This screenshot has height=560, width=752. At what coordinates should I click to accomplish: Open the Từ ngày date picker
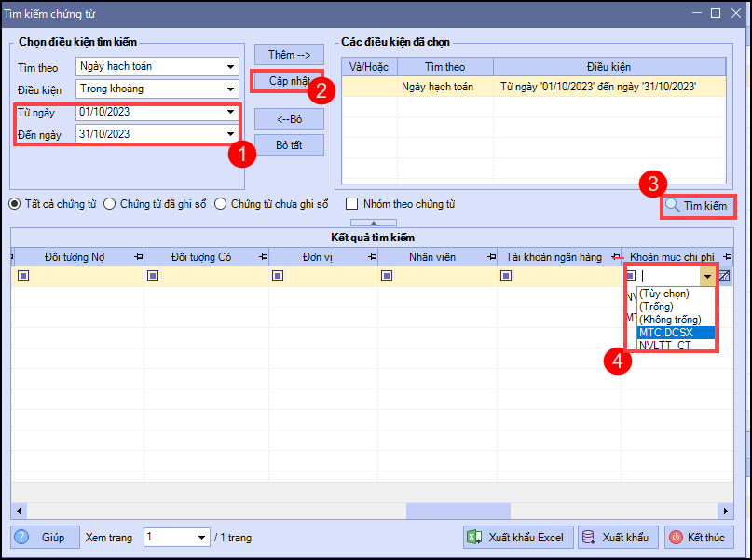click(230, 112)
